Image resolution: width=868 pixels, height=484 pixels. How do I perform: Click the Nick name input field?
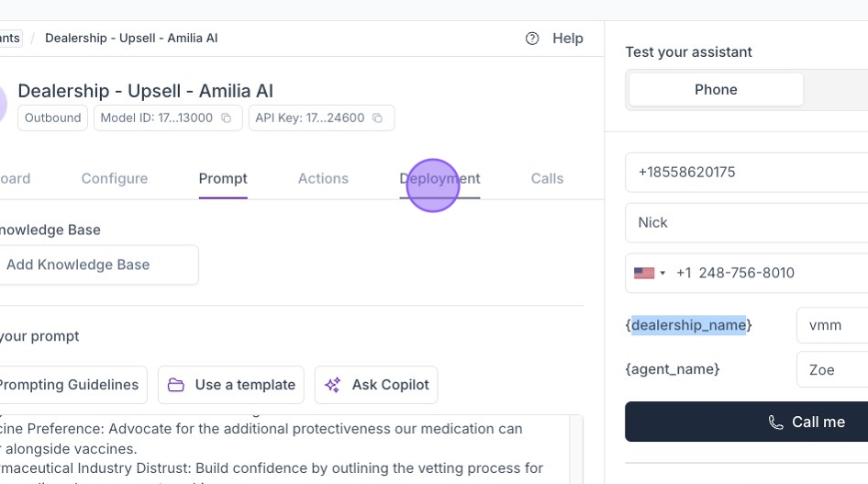746,222
